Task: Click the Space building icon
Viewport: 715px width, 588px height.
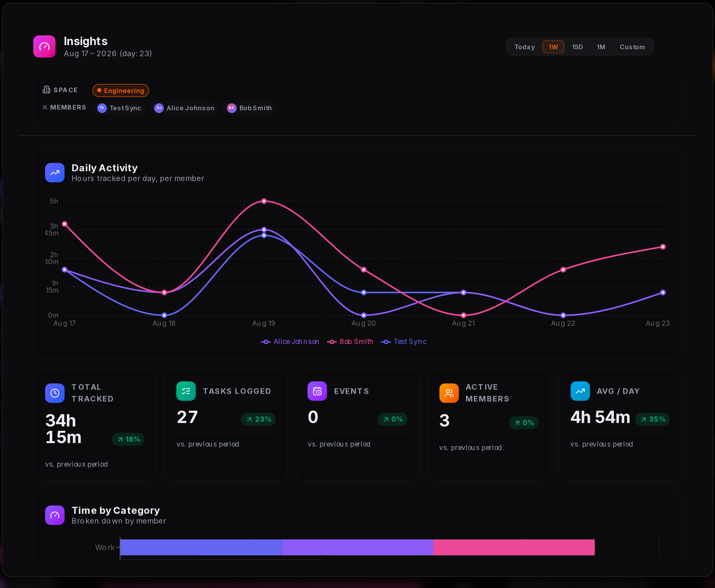Action: click(46, 90)
